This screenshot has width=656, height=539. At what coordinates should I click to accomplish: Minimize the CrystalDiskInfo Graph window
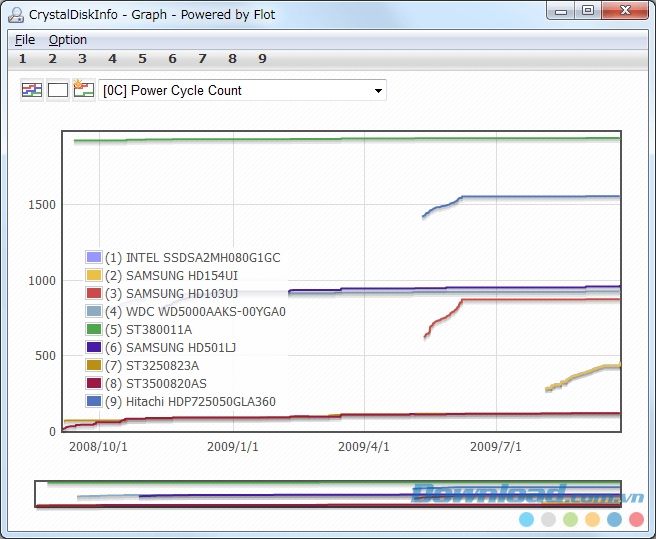click(561, 11)
